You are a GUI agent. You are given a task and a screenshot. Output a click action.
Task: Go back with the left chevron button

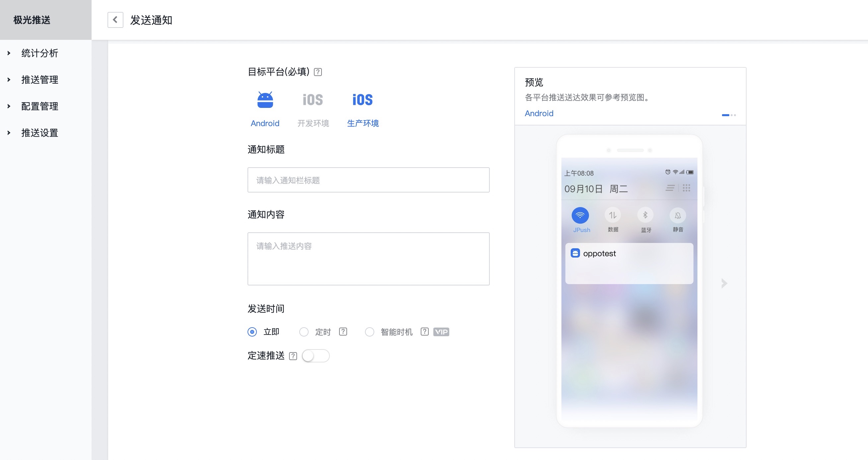coord(115,20)
